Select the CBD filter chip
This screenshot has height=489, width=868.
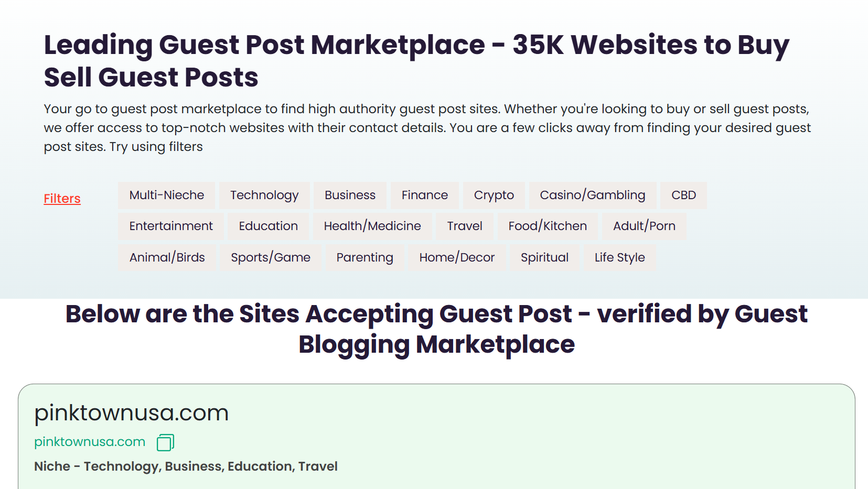tap(683, 195)
